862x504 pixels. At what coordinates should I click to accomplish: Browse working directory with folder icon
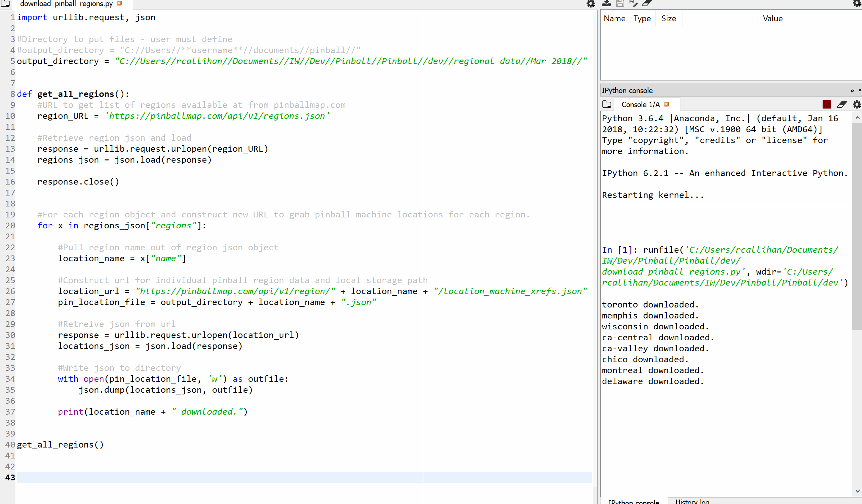(x=607, y=104)
